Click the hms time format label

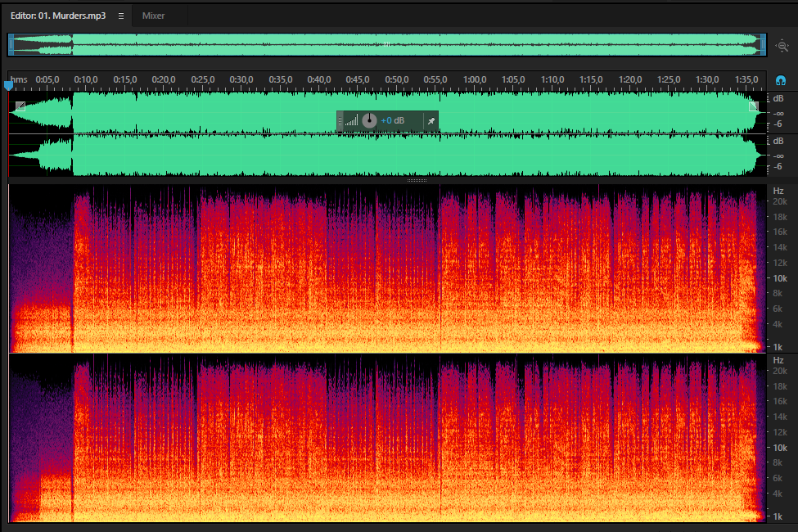pyautogui.click(x=19, y=80)
